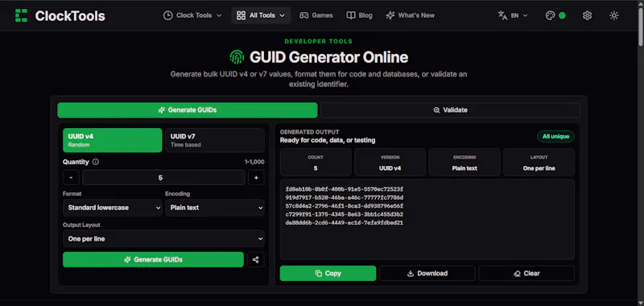Click GUID starting with 57c8d4a2
This screenshot has height=306, width=644.
(345, 206)
